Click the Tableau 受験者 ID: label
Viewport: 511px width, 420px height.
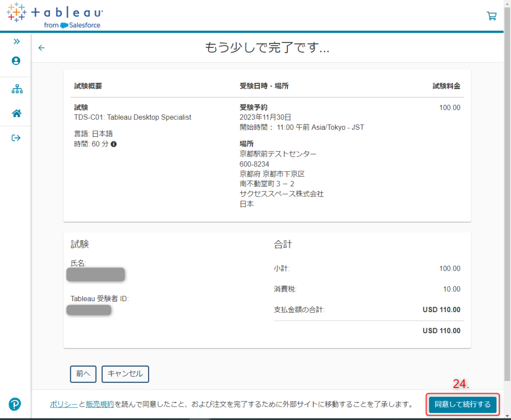click(100, 299)
